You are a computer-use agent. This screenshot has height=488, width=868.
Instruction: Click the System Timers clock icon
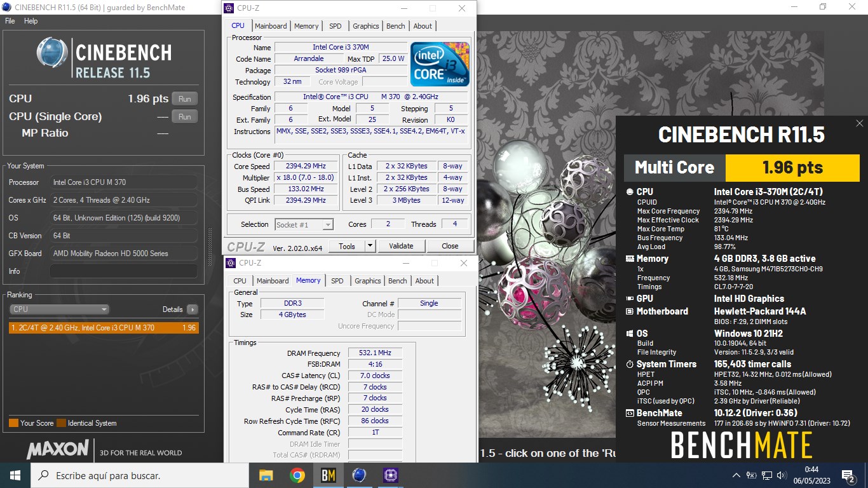[x=630, y=364]
